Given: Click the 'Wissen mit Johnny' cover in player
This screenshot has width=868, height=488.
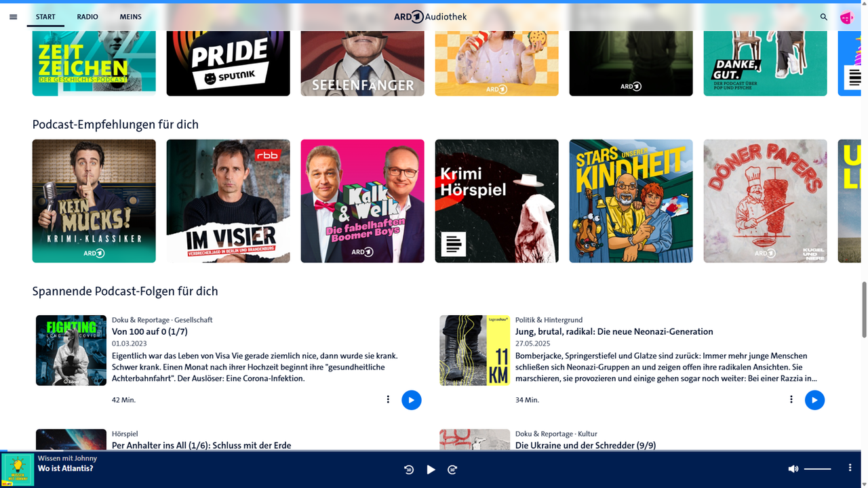Looking at the screenshot, I should 18,470.
